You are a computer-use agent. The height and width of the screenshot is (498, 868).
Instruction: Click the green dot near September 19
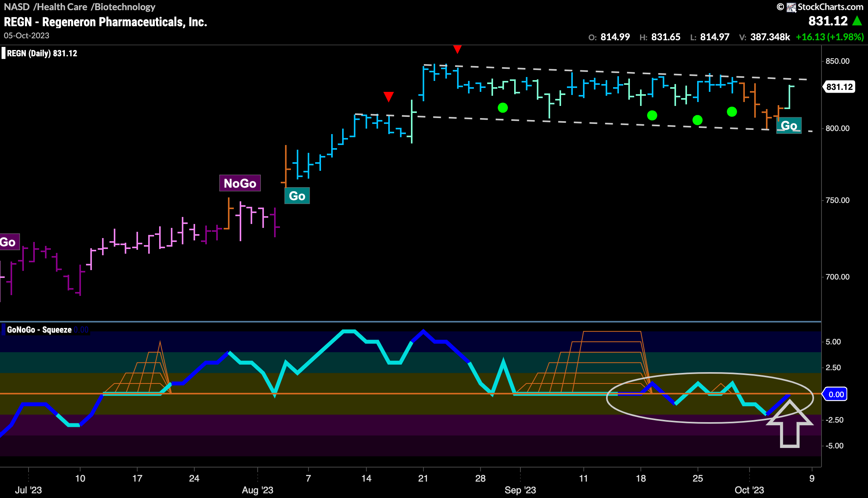pos(652,115)
